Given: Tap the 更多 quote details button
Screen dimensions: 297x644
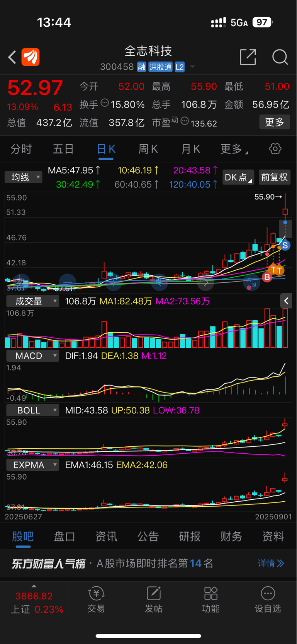Looking at the screenshot, I should point(275,122).
